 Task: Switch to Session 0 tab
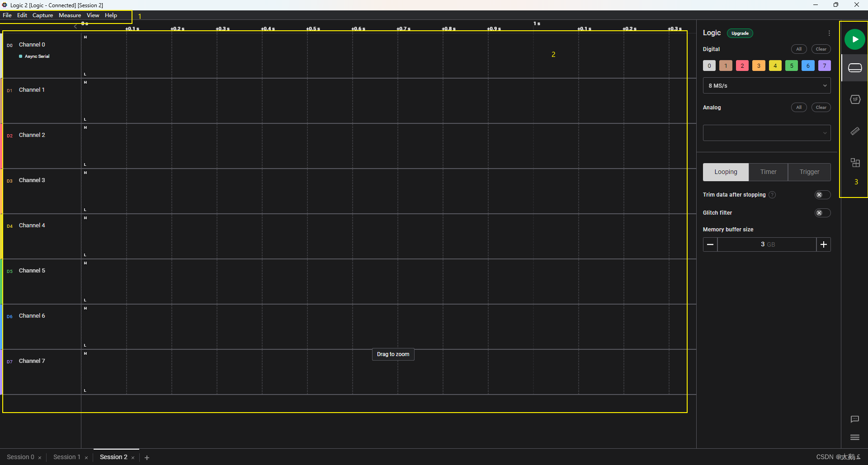pyautogui.click(x=20, y=457)
